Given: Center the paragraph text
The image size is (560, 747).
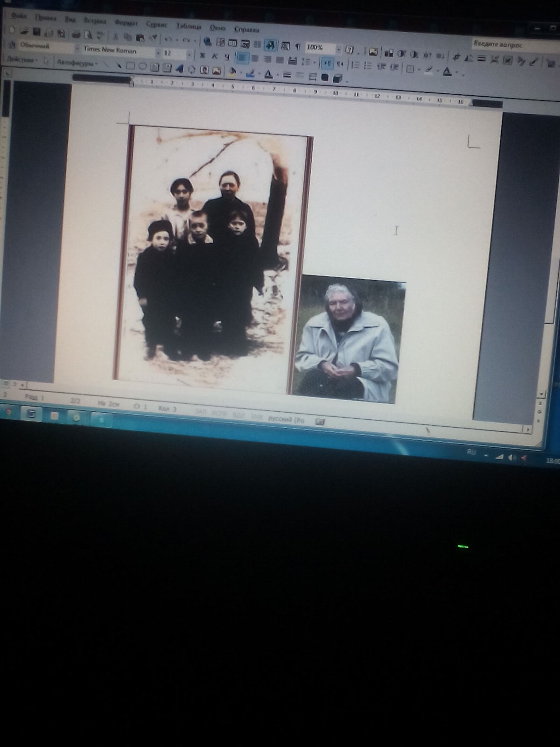Looking at the screenshot, I should (255, 58).
